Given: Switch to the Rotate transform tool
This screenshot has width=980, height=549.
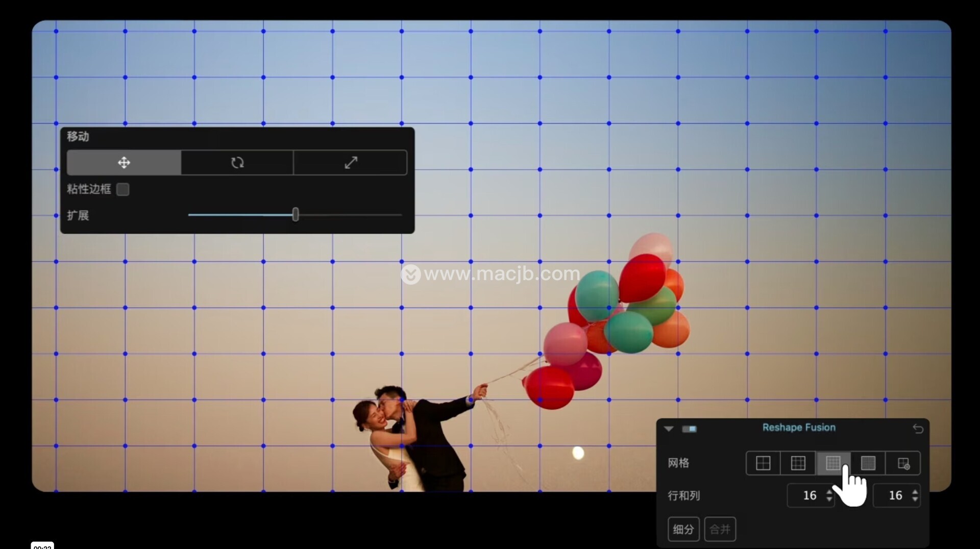Looking at the screenshot, I should [237, 163].
